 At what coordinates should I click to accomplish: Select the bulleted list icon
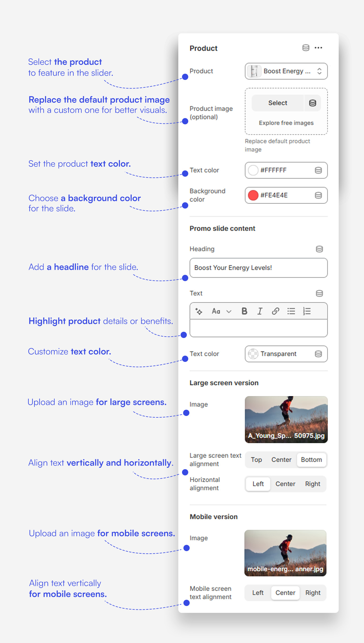point(291,311)
